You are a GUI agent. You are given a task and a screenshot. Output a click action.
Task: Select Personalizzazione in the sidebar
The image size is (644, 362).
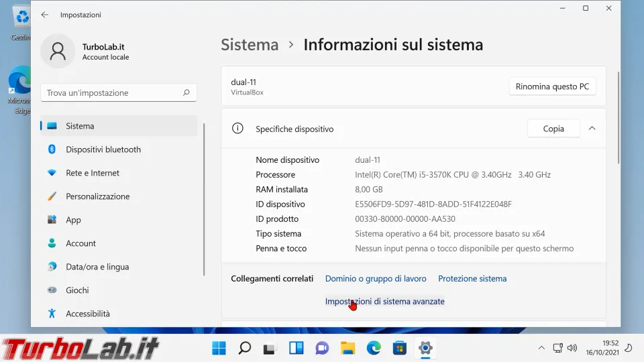97,196
